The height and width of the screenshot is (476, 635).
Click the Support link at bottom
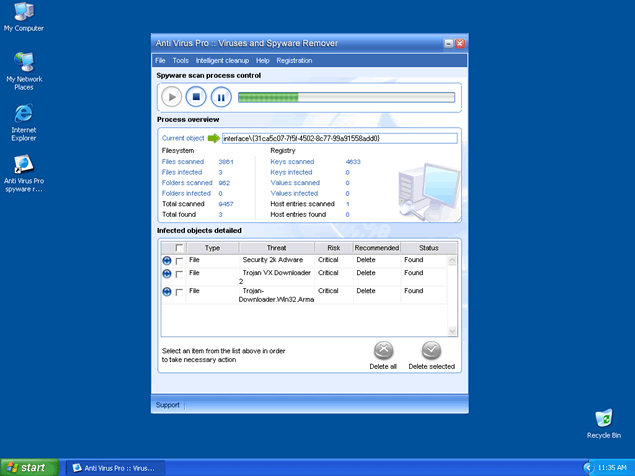[167, 405]
